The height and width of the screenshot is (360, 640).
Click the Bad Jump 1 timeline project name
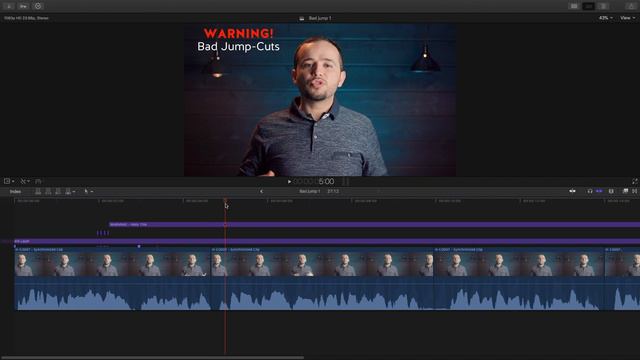click(x=310, y=191)
